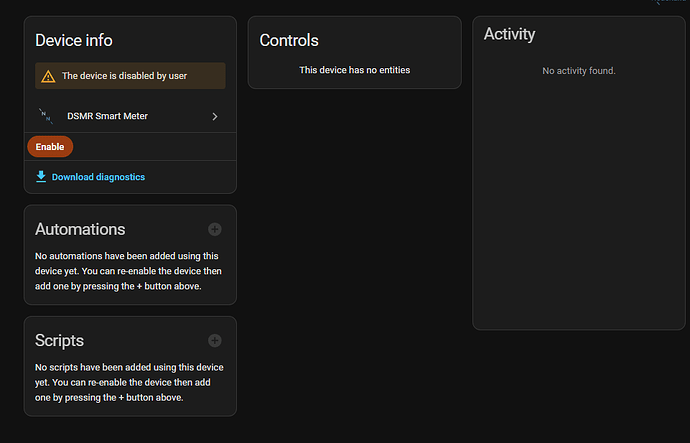Click the Controls card heading

pyautogui.click(x=289, y=40)
